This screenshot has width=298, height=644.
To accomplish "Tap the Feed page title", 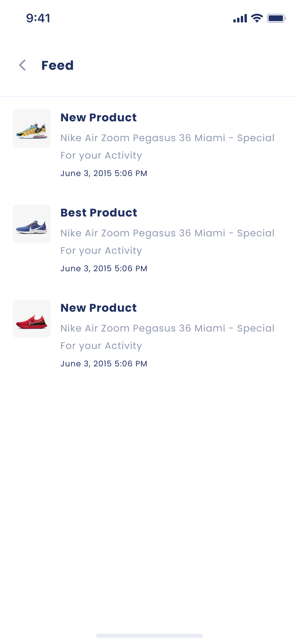I will point(57,65).
